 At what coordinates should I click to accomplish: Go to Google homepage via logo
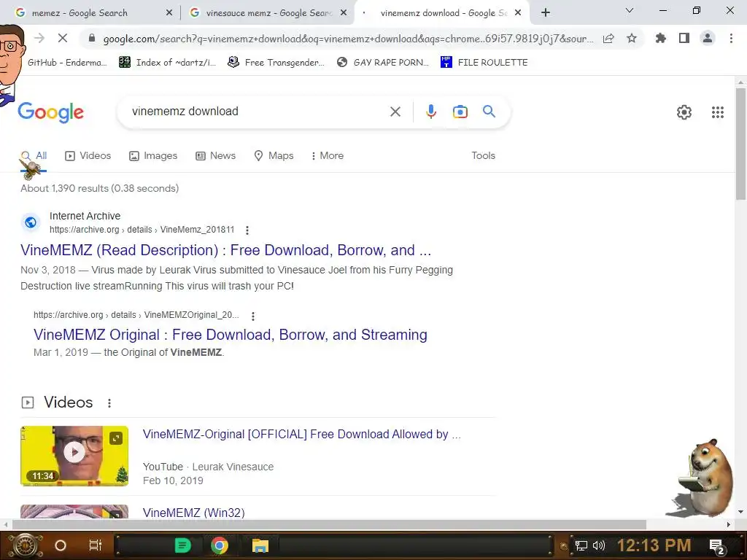tap(50, 112)
